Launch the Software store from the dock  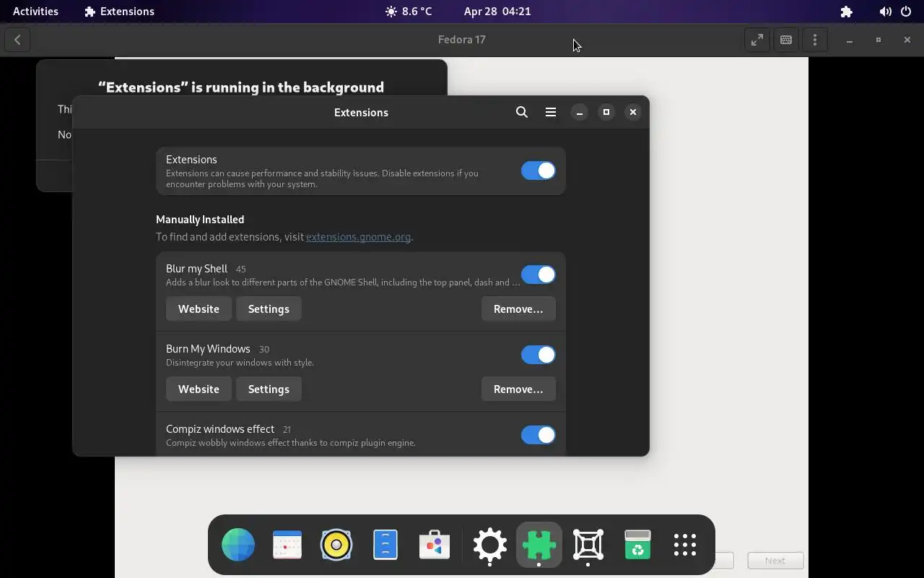point(435,545)
